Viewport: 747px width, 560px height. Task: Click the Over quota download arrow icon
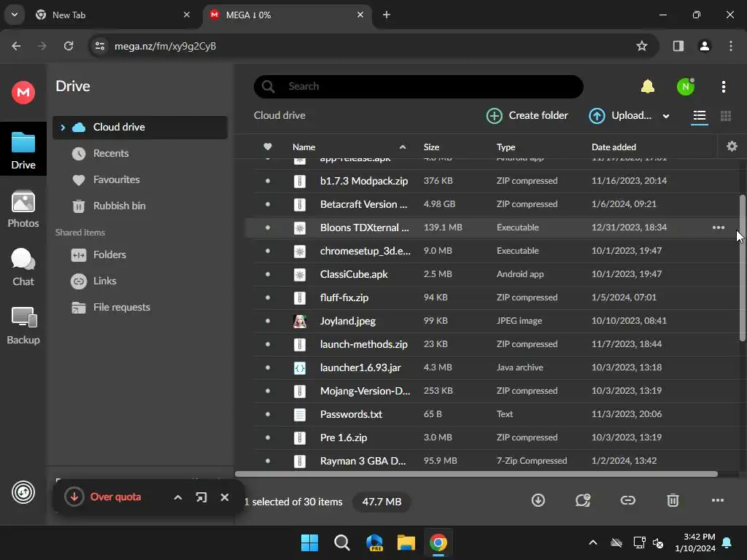point(74,497)
